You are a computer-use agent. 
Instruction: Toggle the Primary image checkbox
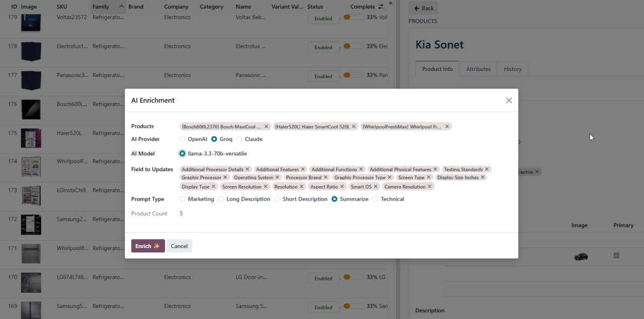click(x=616, y=256)
